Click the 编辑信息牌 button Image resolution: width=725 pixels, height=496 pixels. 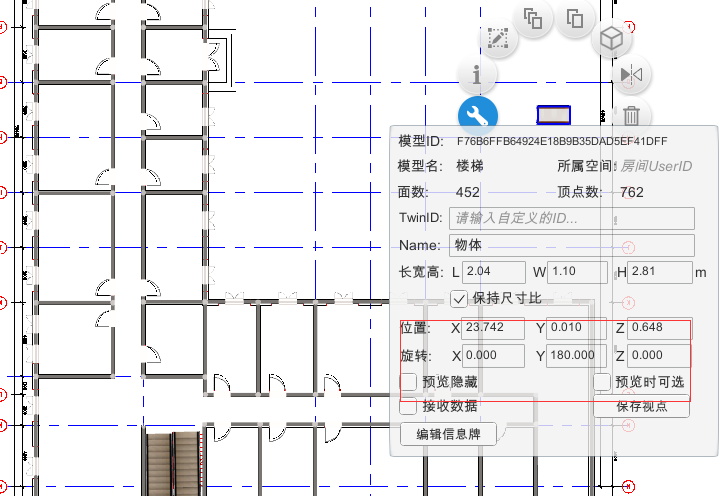(x=448, y=435)
